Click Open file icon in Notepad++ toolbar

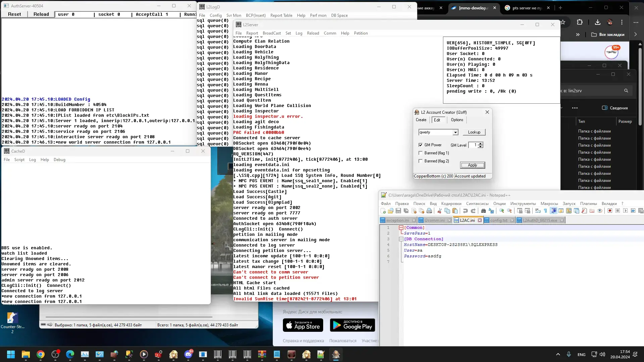coord(391,211)
